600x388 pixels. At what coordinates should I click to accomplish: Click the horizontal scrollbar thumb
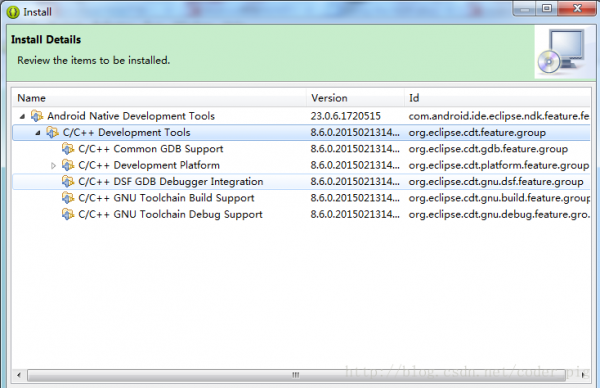click(296, 375)
